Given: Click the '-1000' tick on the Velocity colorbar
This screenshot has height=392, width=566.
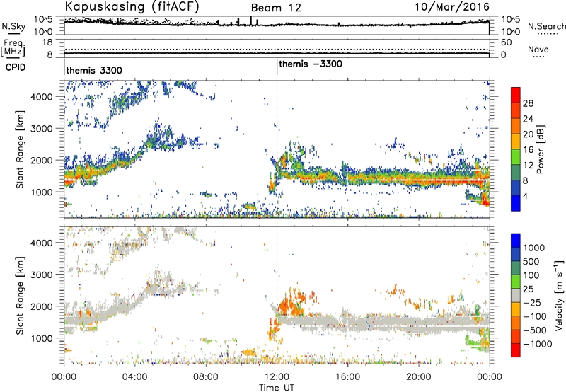Looking at the screenshot, I should coord(537,344).
